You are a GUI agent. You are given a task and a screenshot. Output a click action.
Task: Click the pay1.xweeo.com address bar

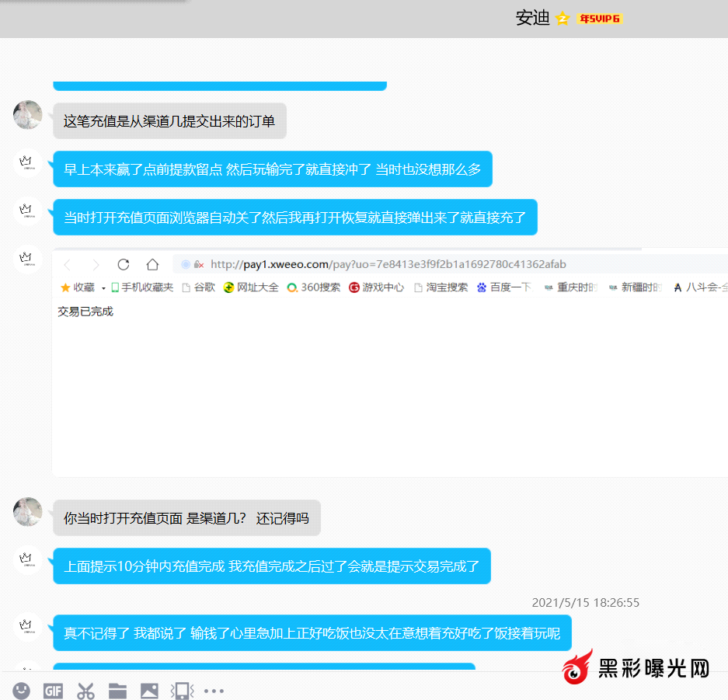pyautogui.click(x=388, y=264)
